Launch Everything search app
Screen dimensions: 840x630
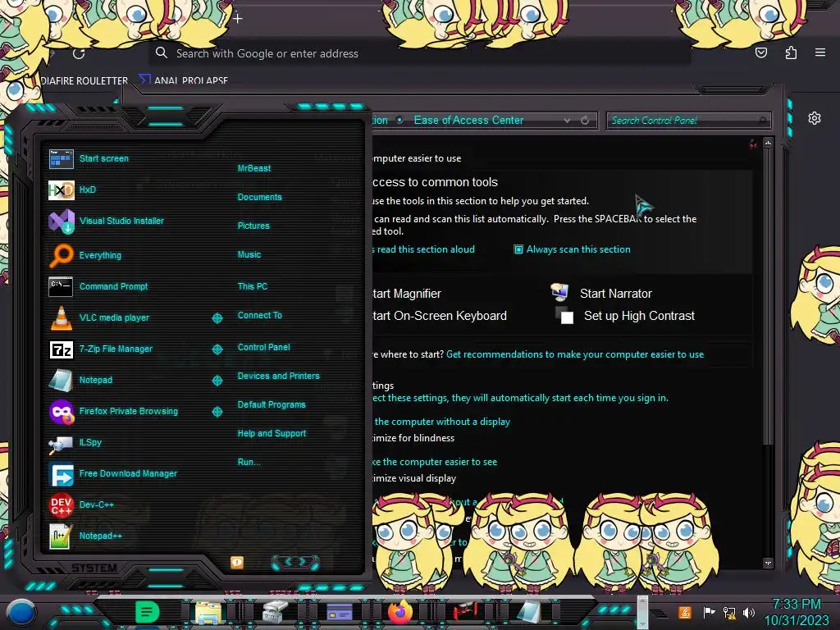(84, 255)
